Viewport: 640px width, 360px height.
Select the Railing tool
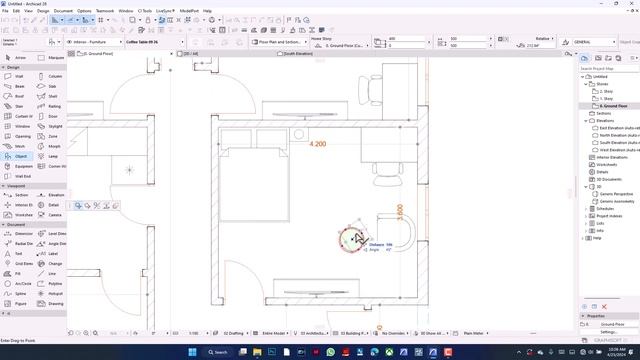pos(51,106)
